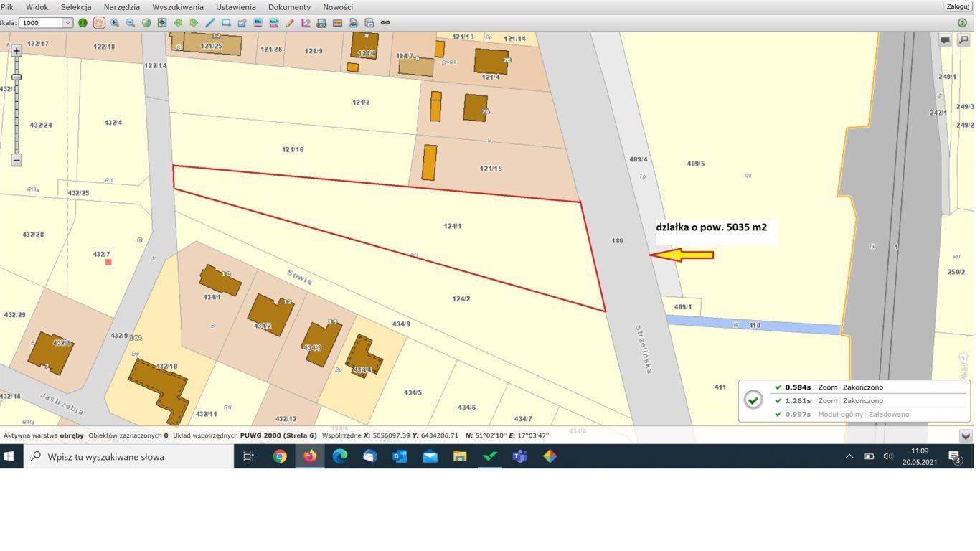Click the print icon in toolbar
980x551 pixels.
[353, 23]
